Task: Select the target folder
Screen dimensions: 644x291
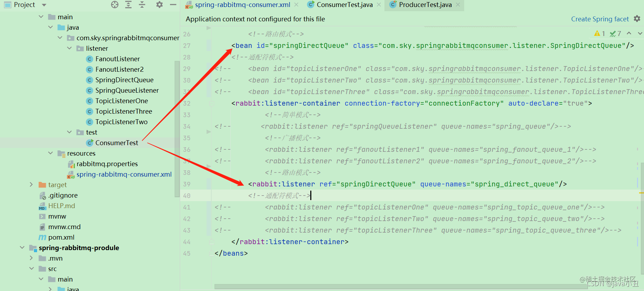Action: pyautogui.click(x=57, y=185)
